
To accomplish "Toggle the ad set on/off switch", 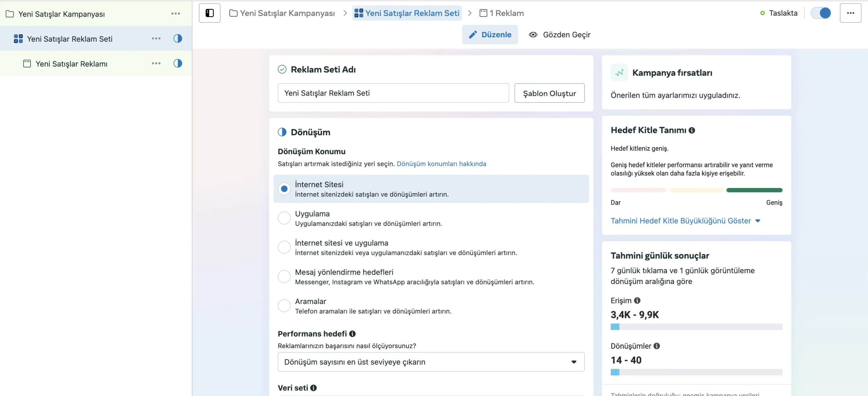I will point(821,13).
